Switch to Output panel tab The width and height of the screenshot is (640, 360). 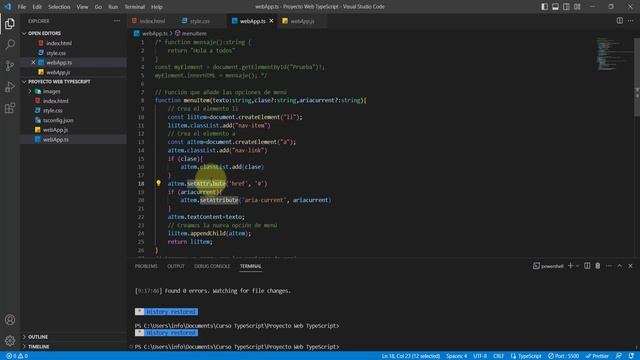pos(176,266)
